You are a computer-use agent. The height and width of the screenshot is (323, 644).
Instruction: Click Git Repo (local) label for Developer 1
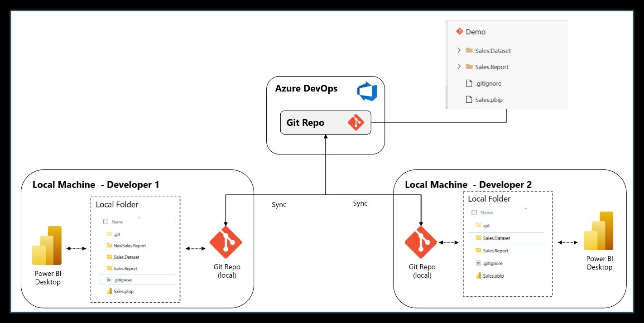tap(226, 271)
